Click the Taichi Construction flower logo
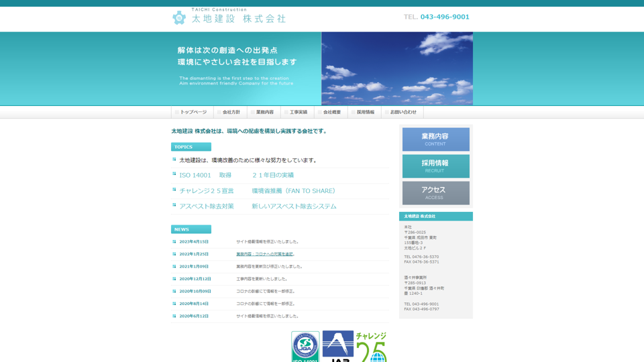 pos(179,18)
